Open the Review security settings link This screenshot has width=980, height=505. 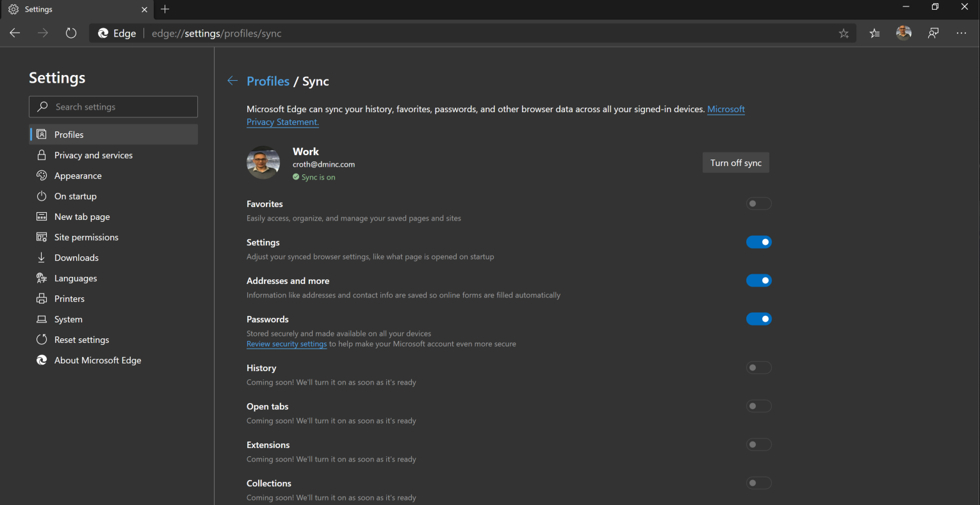(286, 344)
